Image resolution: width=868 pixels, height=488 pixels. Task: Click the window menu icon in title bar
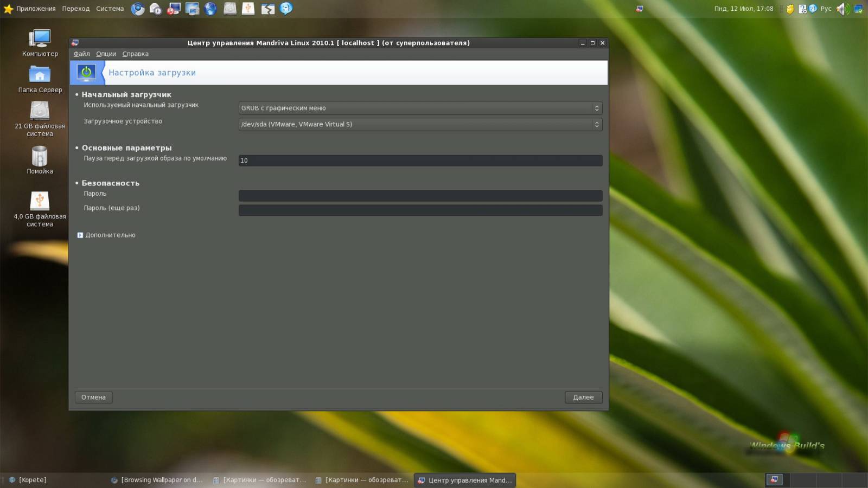pos(75,43)
